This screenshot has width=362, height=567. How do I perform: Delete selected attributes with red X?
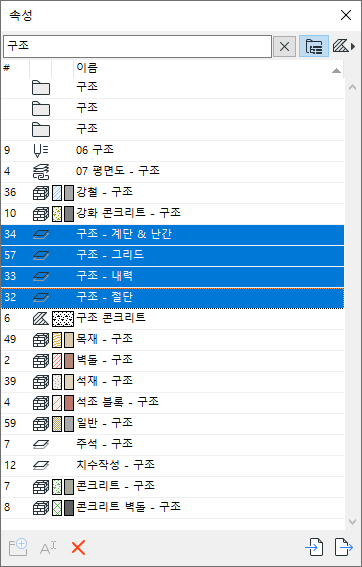tap(78, 548)
